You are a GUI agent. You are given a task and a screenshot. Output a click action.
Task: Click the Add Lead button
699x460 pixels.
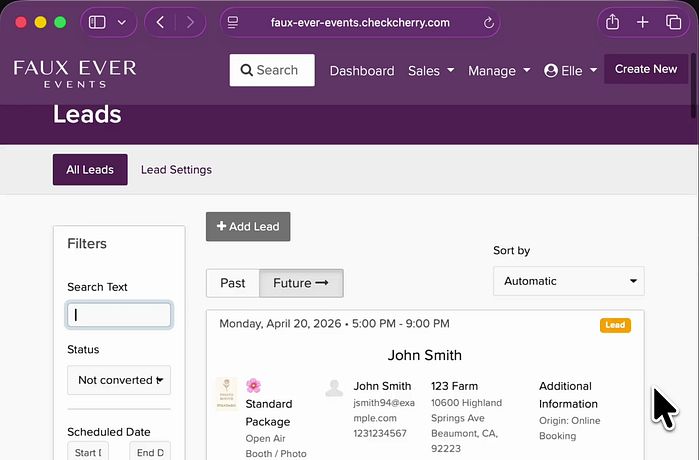[248, 227]
